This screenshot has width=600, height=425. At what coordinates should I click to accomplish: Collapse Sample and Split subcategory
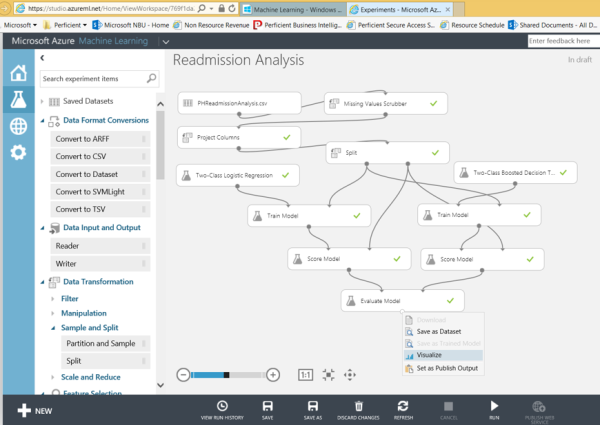(x=53, y=328)
